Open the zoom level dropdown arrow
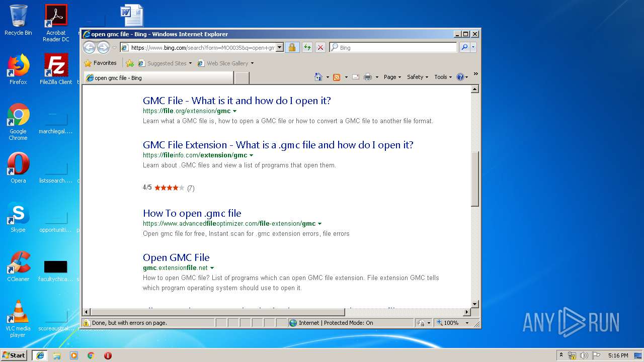The image size is (644, 362). pyautogui.click(x=467, y=323)
